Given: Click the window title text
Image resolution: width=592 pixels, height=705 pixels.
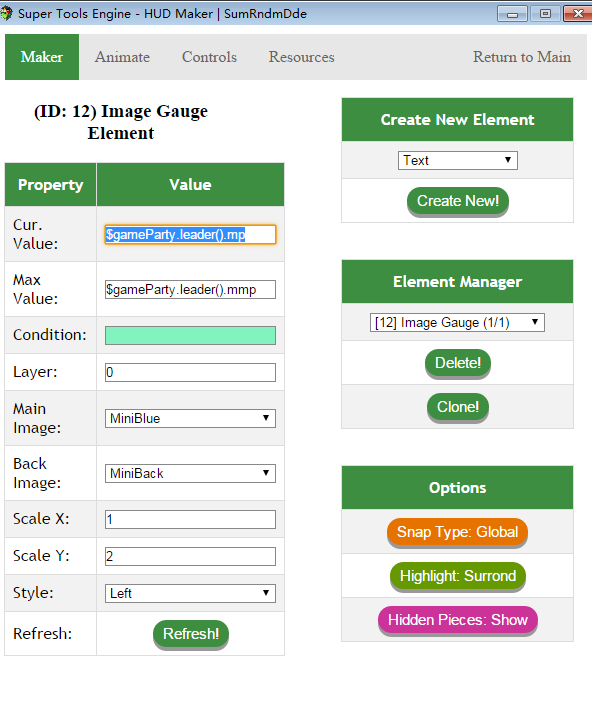Looking at the screenshot, I should click(x=162, y=13).
